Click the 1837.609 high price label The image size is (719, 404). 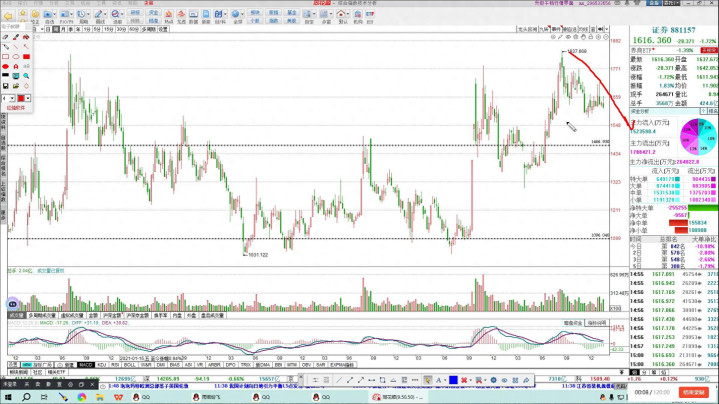click(577, 51)
